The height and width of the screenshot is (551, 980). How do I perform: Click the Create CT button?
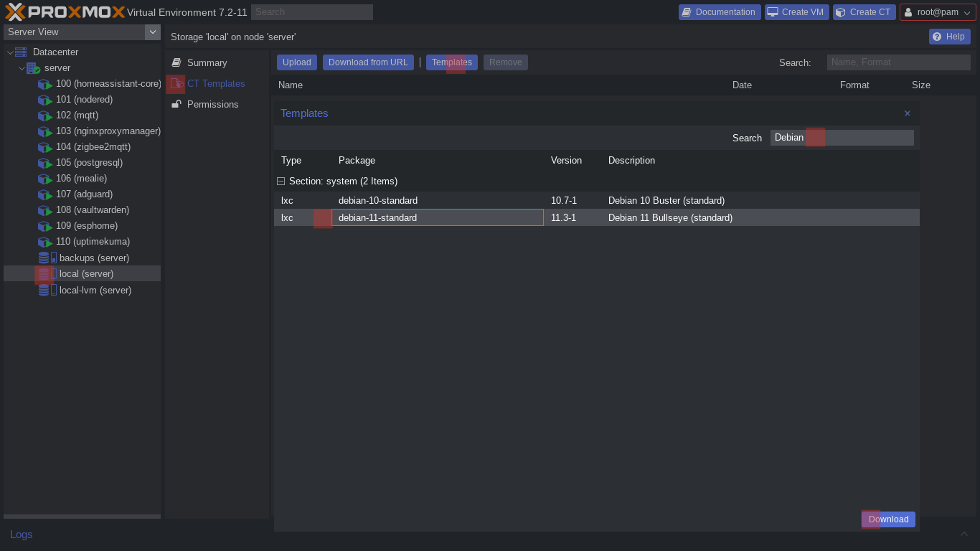(864, 12)
